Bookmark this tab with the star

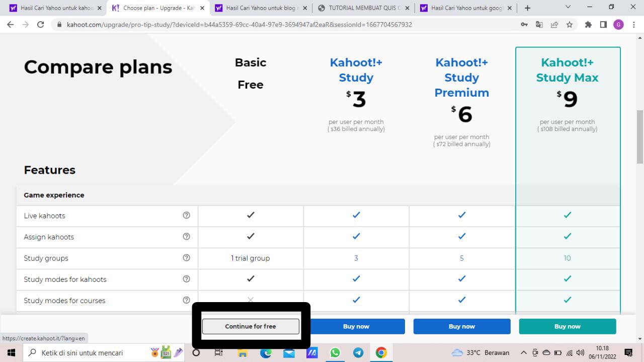pos(570,24)
